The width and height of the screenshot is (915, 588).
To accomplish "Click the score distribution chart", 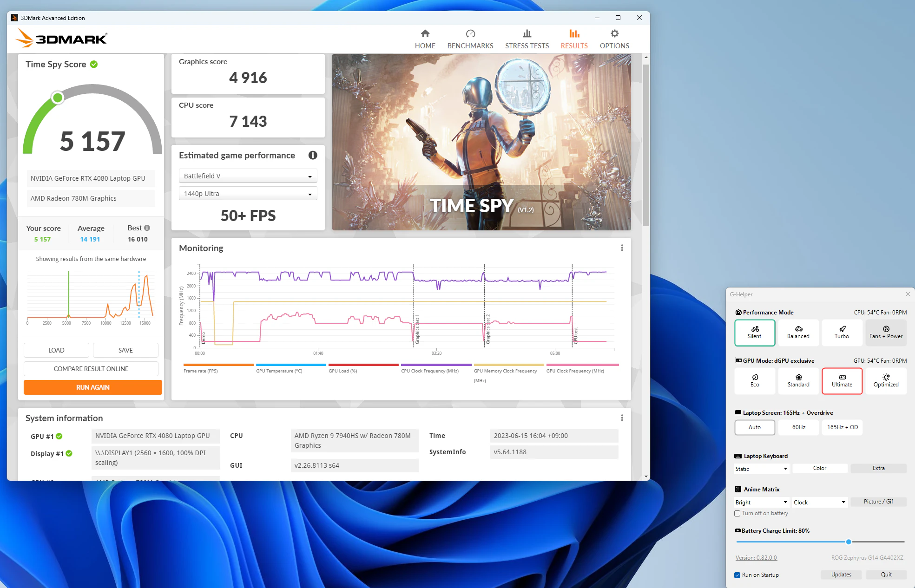I will pos(91,297).
